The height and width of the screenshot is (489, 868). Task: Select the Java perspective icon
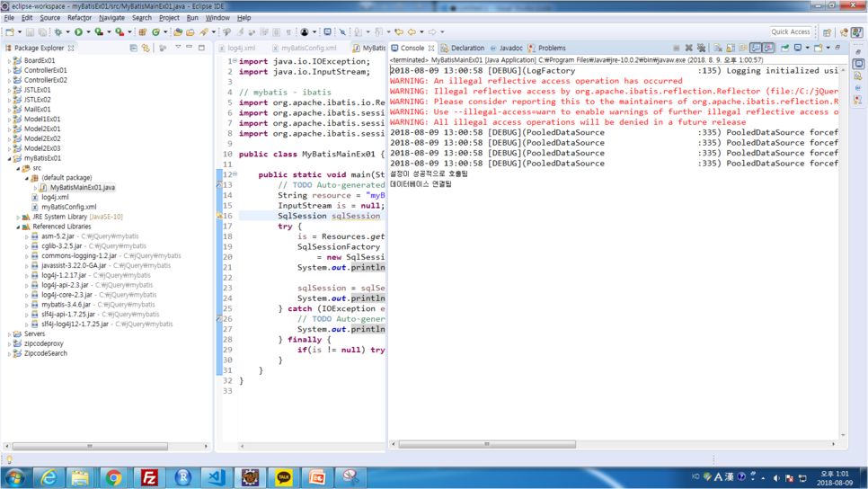tap(857, 32)
